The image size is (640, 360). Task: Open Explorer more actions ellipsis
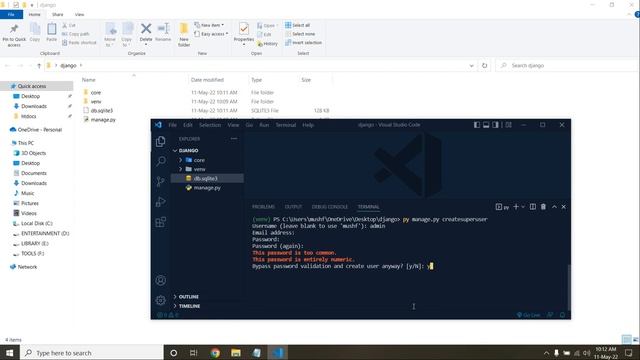pyautogui.click(x=234, y=139)
